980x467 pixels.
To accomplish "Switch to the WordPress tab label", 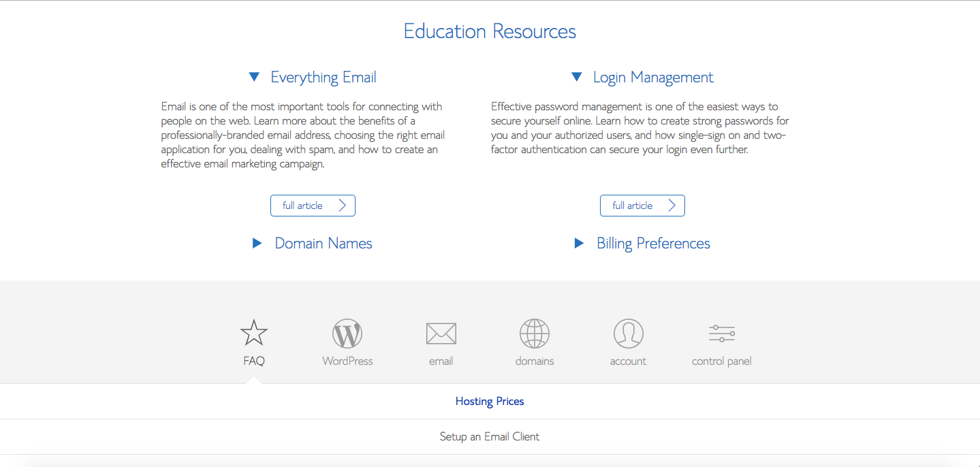I will (347, 361).
